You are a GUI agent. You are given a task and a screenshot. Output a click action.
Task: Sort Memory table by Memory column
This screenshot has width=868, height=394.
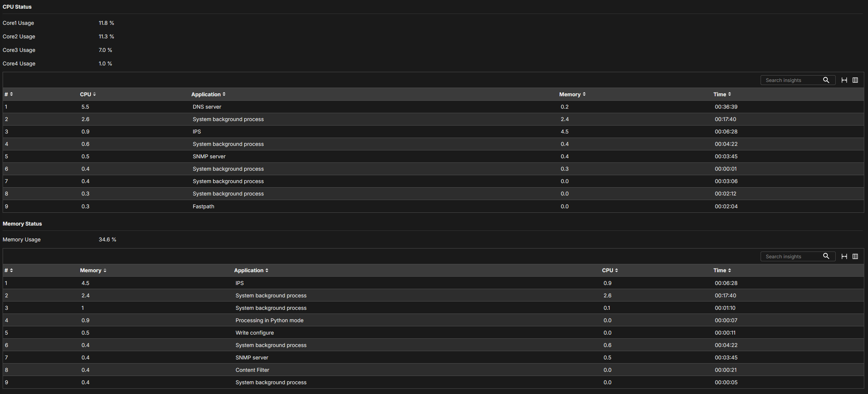(93, 270)
